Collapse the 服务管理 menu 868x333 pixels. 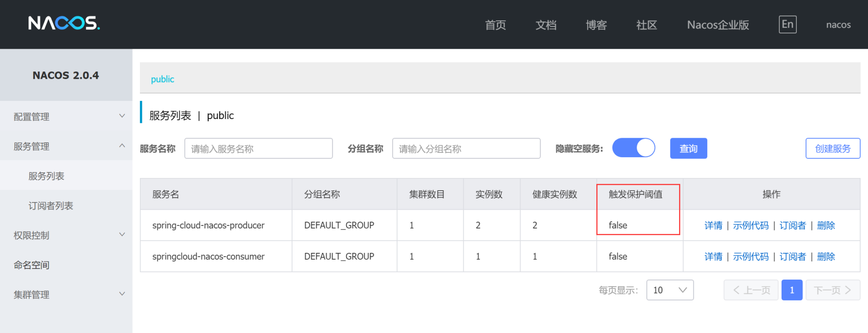[66, 146]
